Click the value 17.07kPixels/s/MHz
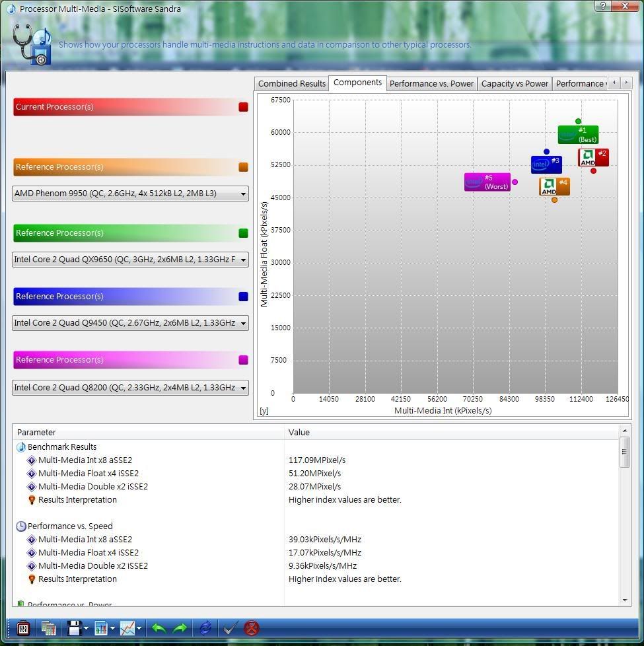The height and width of the screenshot is (646, 644). tap(325, 552)
